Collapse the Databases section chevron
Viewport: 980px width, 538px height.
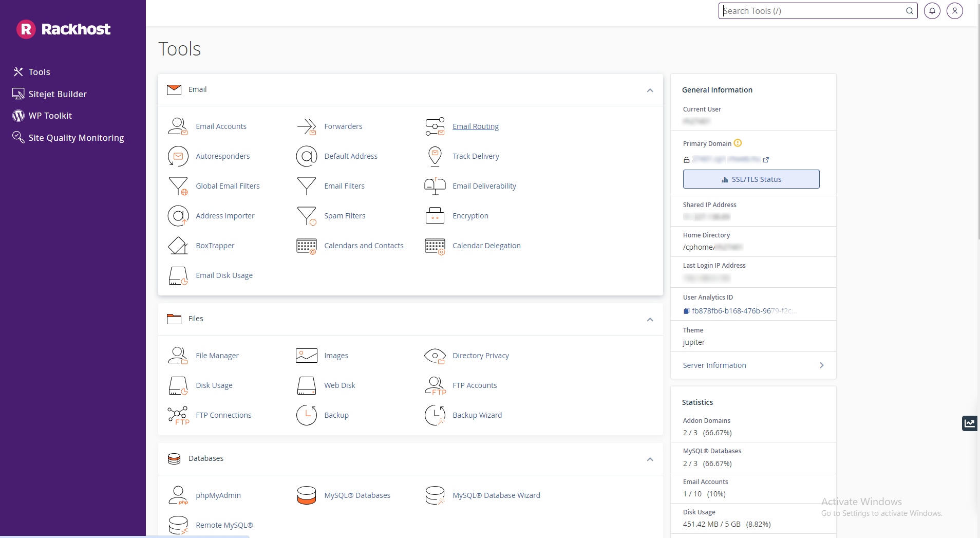pos(650,459)
